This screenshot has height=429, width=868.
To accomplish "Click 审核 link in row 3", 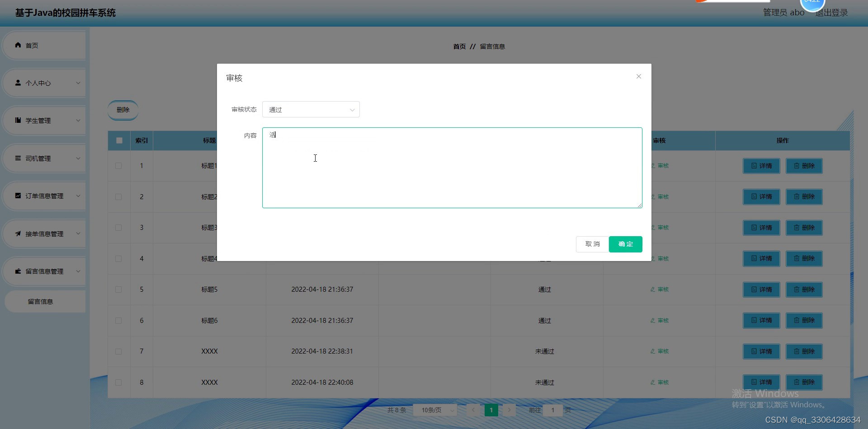I will (x=660, y=228).
